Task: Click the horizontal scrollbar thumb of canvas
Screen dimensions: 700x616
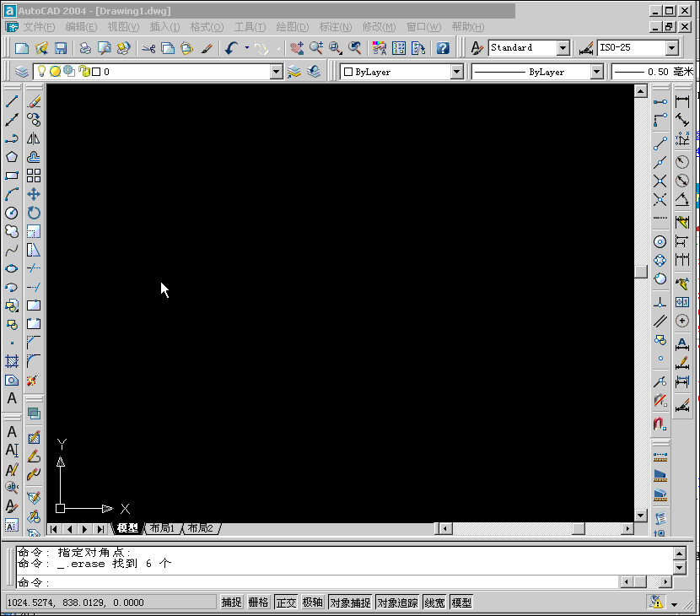Action: pyautogui.click(x=579, y=529)
